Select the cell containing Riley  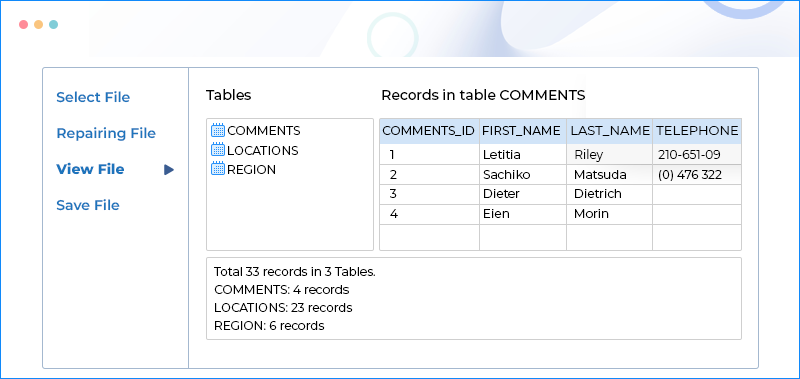tap(610, 155)
